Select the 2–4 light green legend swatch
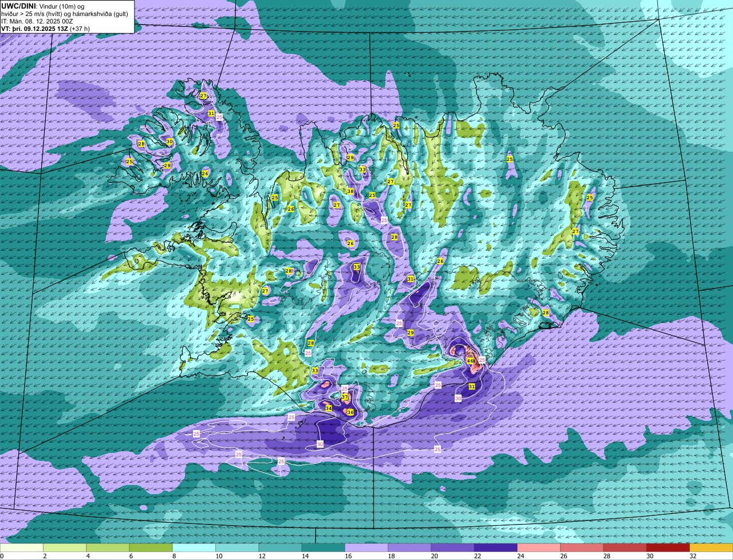Viewport: 733px width, 560px height. tap(65, 548)
